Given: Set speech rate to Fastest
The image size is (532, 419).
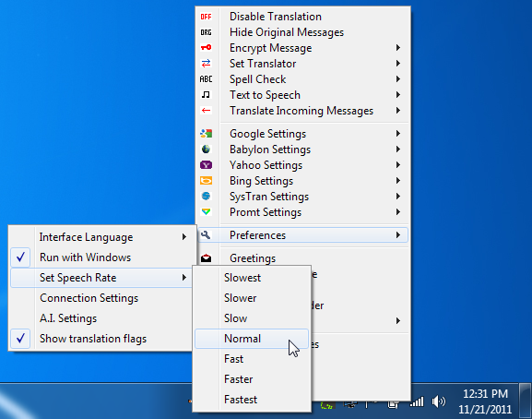Looking at the screenshot, I should tap(252, 400).
